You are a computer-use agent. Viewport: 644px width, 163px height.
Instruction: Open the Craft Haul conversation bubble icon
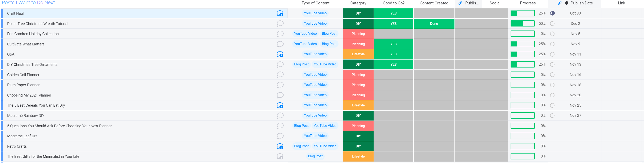[280, 13]
